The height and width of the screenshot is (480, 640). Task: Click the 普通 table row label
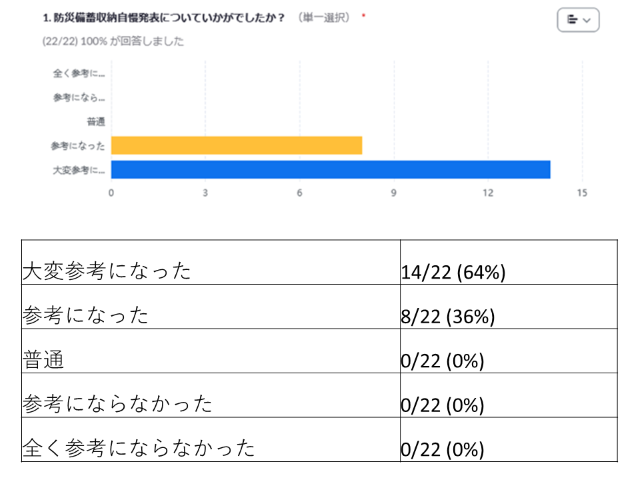tap(45, 359)
